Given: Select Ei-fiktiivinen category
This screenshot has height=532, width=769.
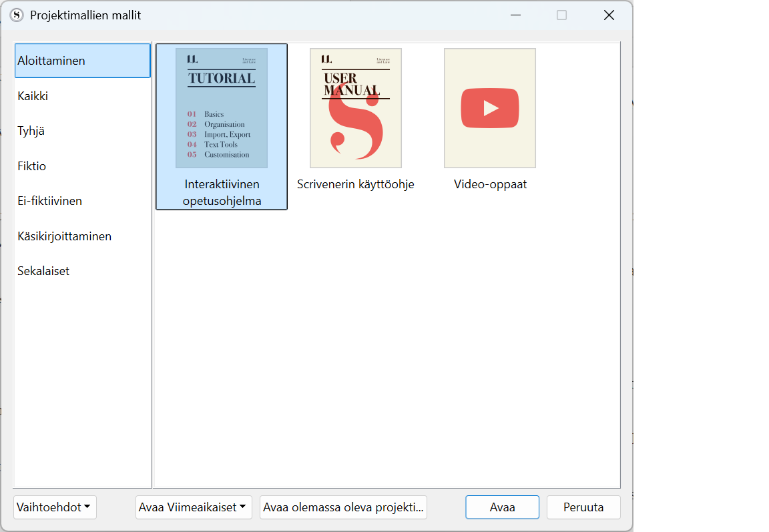Looking at the screenshot, I should (82, 201).
